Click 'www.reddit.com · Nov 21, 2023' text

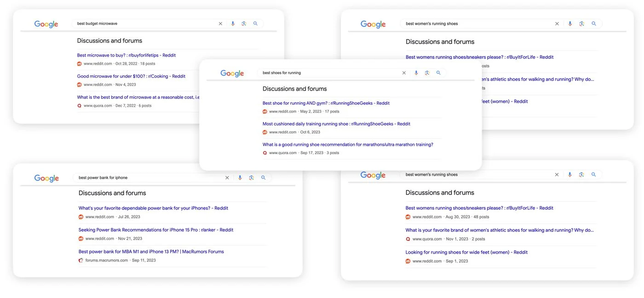click(x=114, y=239)
